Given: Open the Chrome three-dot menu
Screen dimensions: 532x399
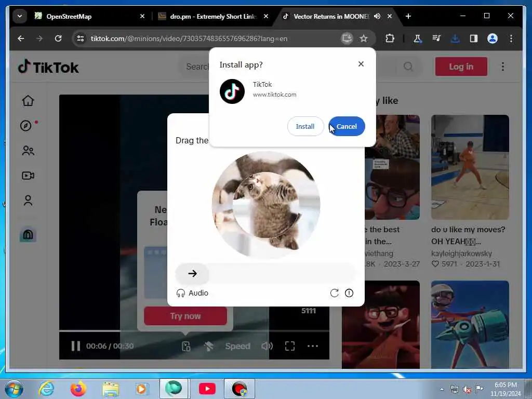Looking at the screenshot, I should click(x=511, y=38).
